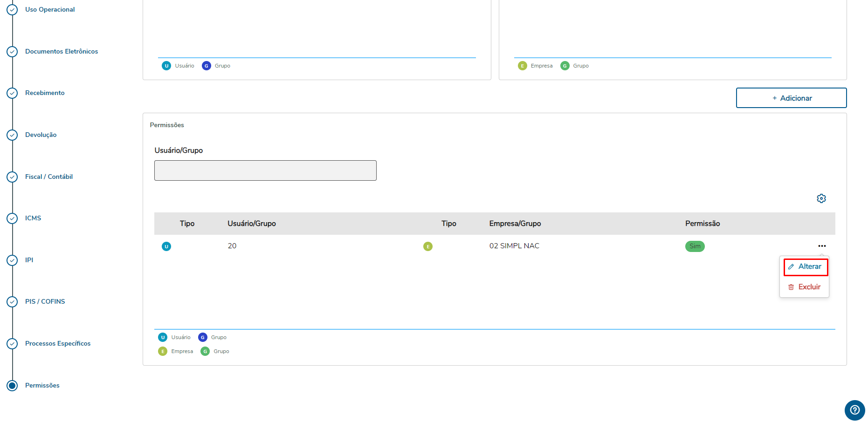Click the help question mark icon

pyautogui.click(x=854, y=410)
